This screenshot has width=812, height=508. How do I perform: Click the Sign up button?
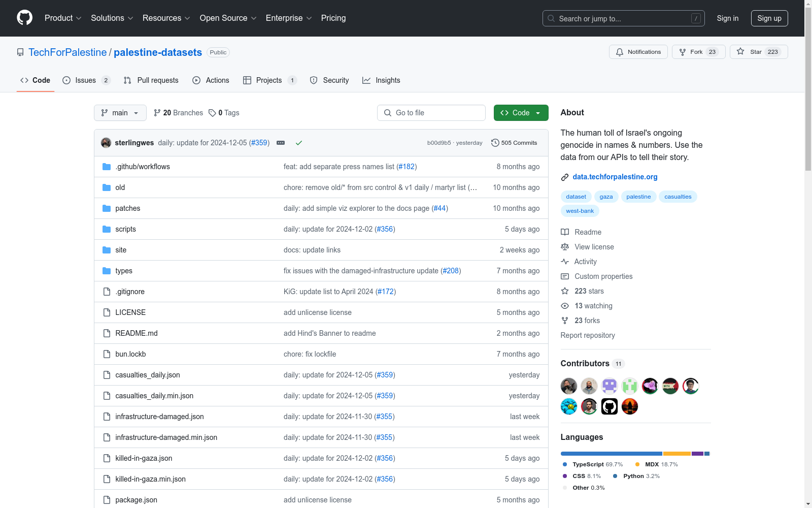coord(769,18)
